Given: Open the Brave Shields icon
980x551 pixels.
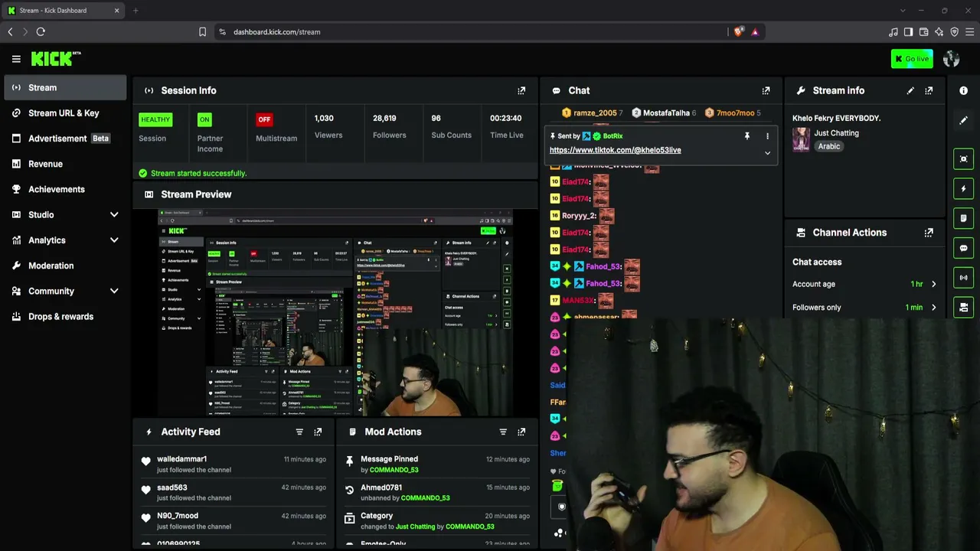Looking at the screenshot, I should point(738,31).
